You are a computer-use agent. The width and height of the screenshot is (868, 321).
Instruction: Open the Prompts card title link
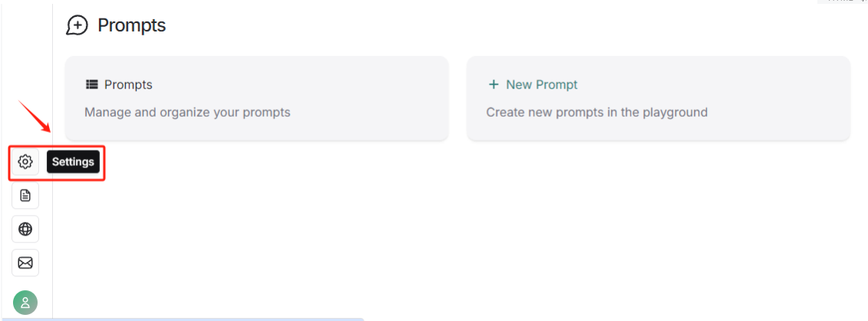click(x=128, y=84)
